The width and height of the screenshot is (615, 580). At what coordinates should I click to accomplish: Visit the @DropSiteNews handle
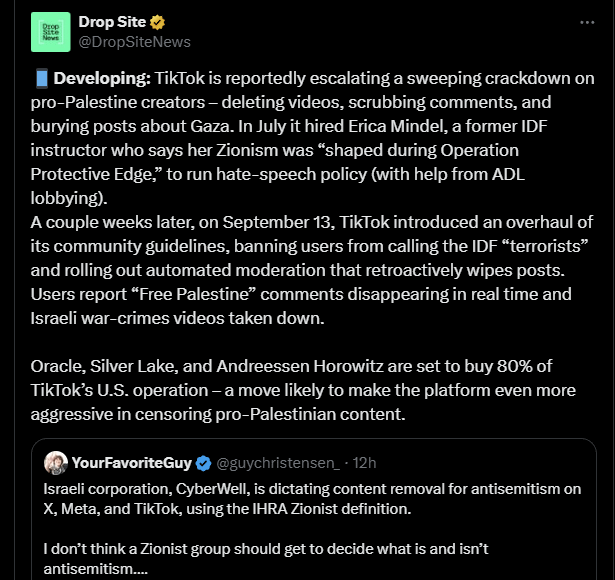134,42
